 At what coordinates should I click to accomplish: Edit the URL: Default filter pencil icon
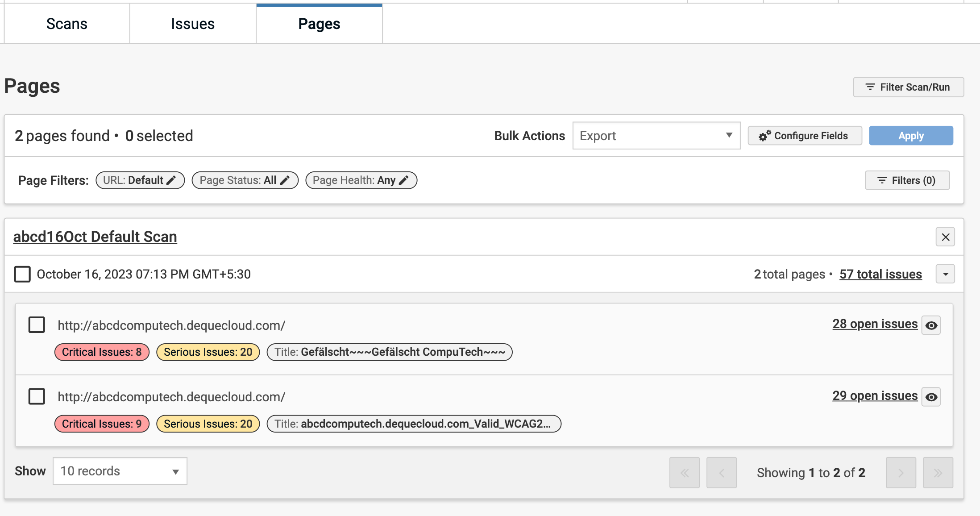point(171,180)
